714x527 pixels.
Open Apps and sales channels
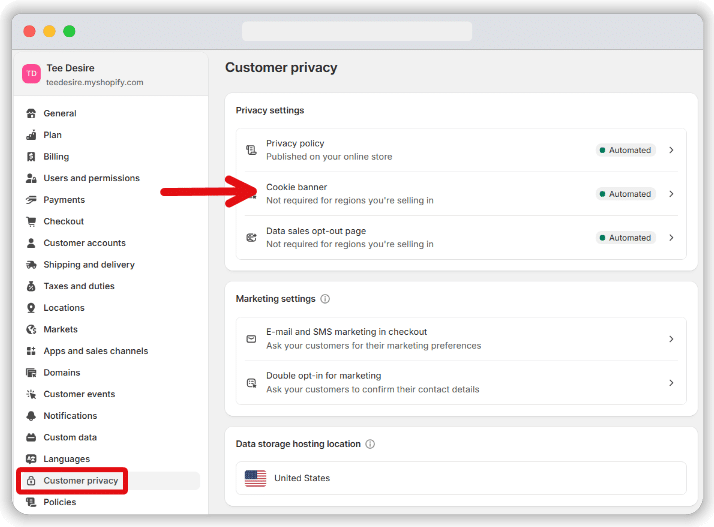pyautogui.click(x=96, y=351)
